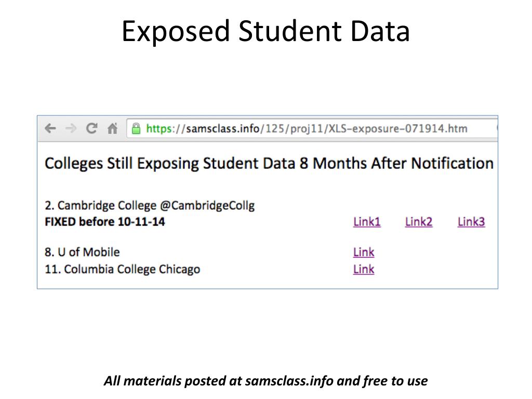This screenshot has height=399, width=532.
Task: Open the Columbia College Chicago link
Action: pos(364,269)
